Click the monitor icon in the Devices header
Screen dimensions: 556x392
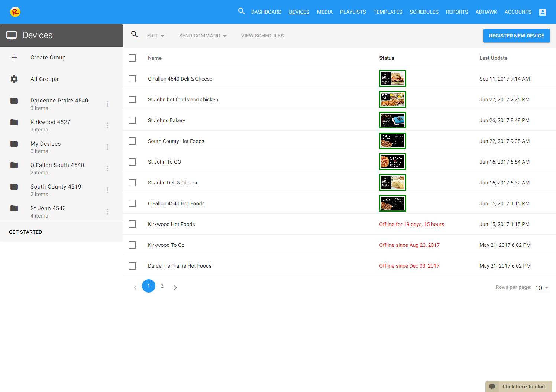12,35
